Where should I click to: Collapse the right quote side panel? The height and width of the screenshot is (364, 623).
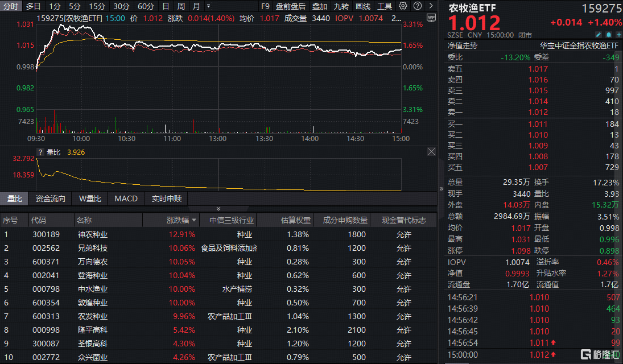coord(441,189)
